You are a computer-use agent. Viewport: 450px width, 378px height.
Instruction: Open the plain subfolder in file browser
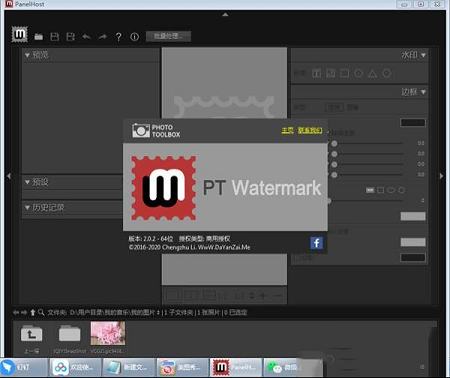[70, 333]
